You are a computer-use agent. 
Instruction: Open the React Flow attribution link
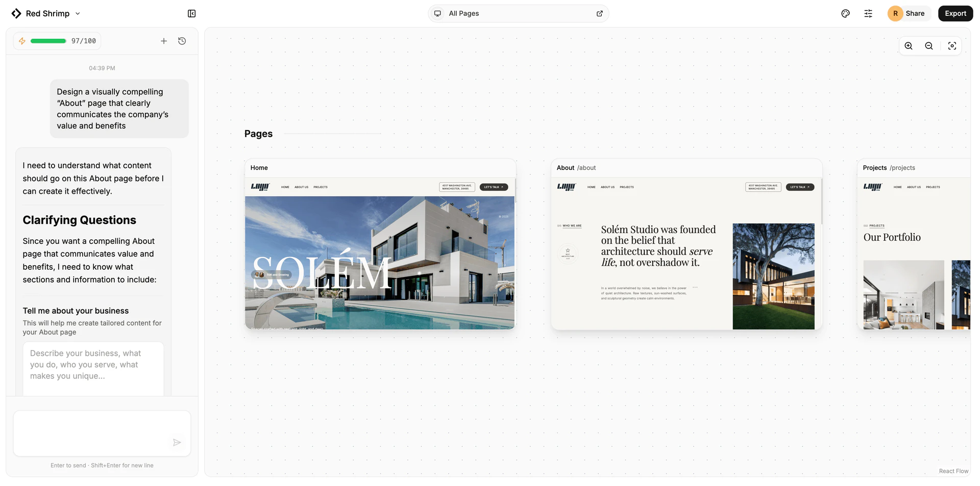[x=953, y=471]
